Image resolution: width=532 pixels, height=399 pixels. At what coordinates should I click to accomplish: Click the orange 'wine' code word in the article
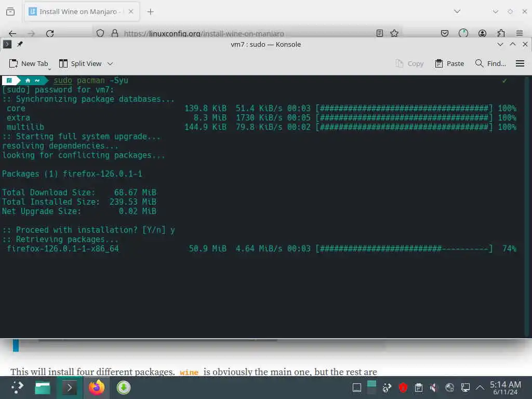click(x=189, y=372)
